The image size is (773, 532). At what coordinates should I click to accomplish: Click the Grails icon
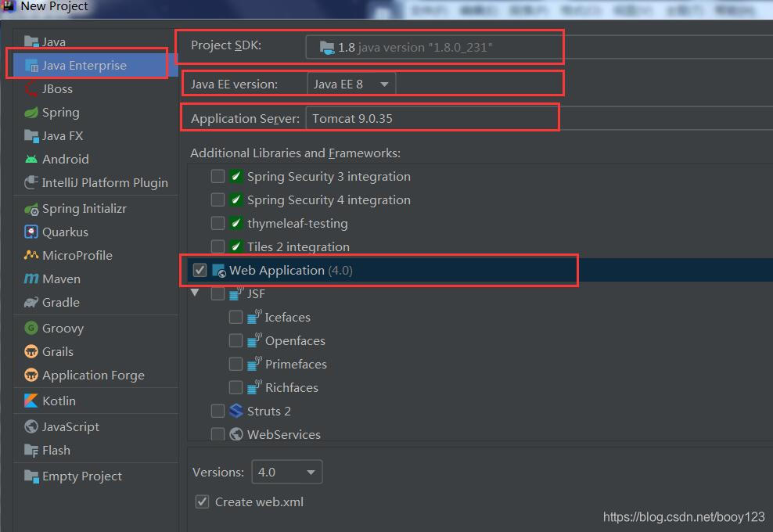pyautogui.click(x=31, y=351)
